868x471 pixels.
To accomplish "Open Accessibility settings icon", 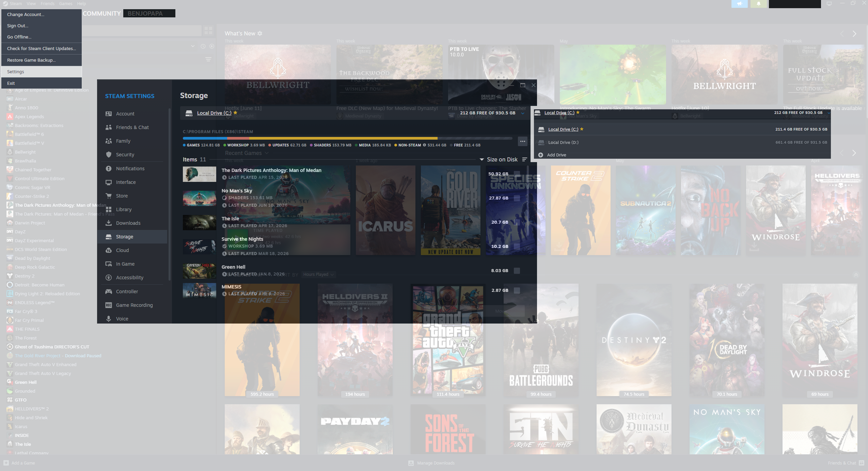I will pos(109,278).
